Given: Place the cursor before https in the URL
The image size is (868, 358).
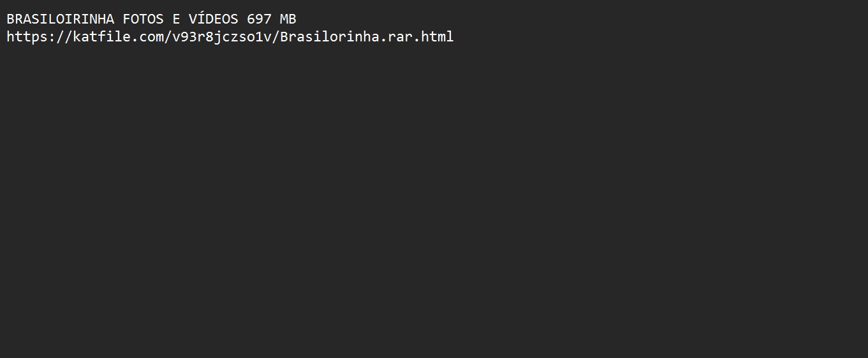Looking at the screenshot, I should tap(6, 36).
